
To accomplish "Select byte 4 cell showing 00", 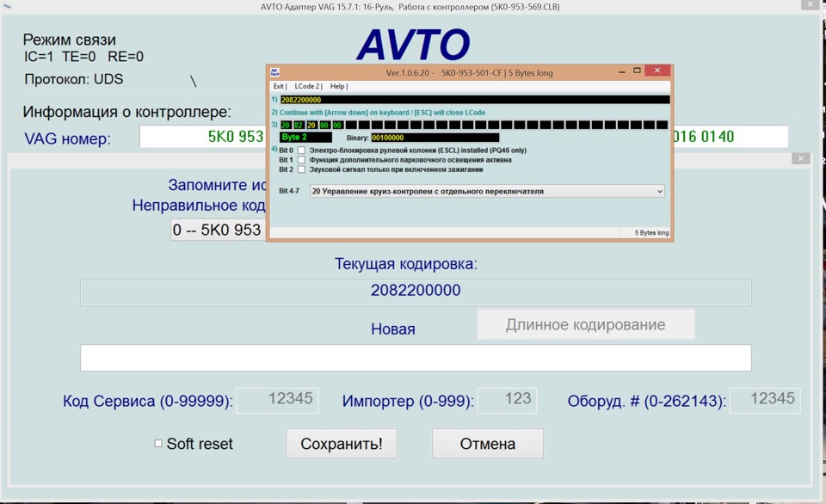I will tap(337, 126).
